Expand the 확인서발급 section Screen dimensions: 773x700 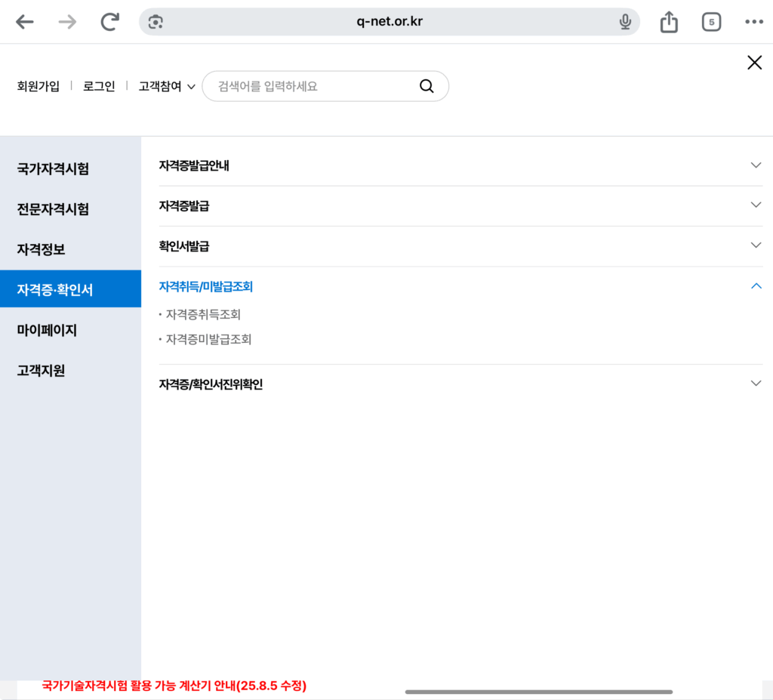[755, 245]
